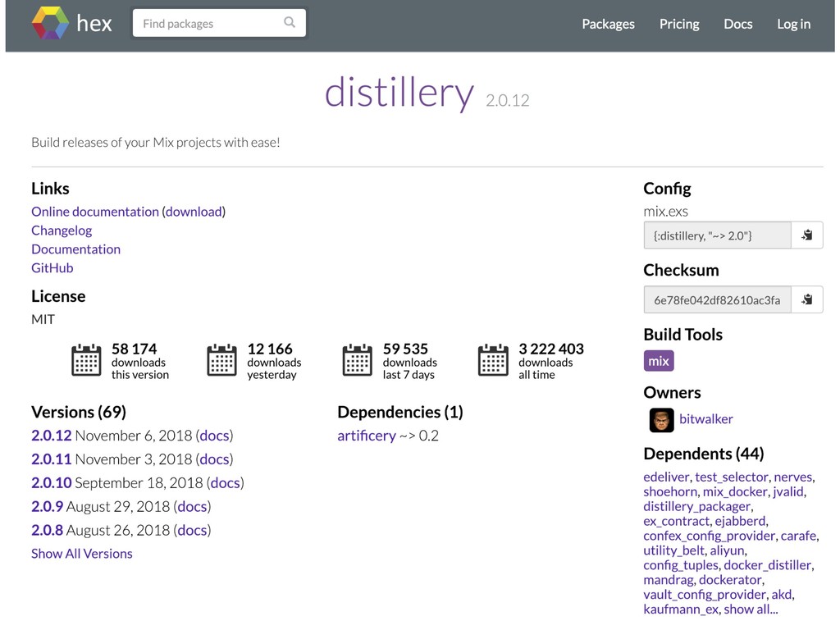Open the Changelog link

pyautogui.click(x=62, y=231)
